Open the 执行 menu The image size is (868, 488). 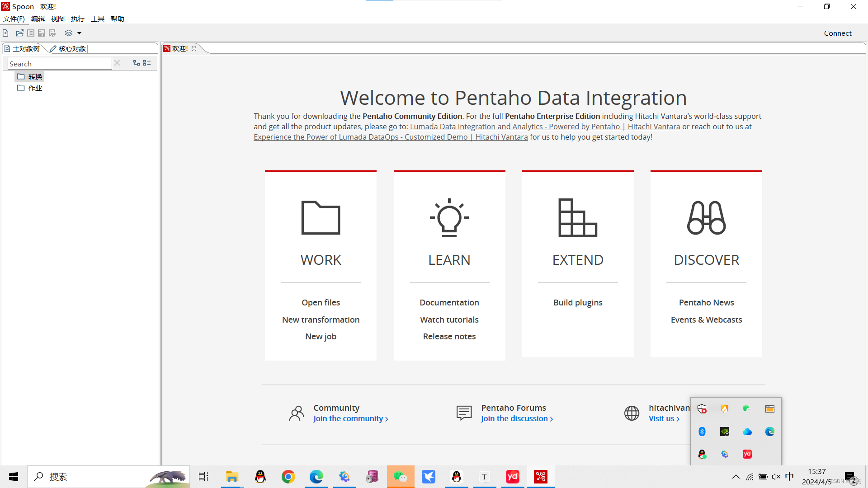(78, 19)
